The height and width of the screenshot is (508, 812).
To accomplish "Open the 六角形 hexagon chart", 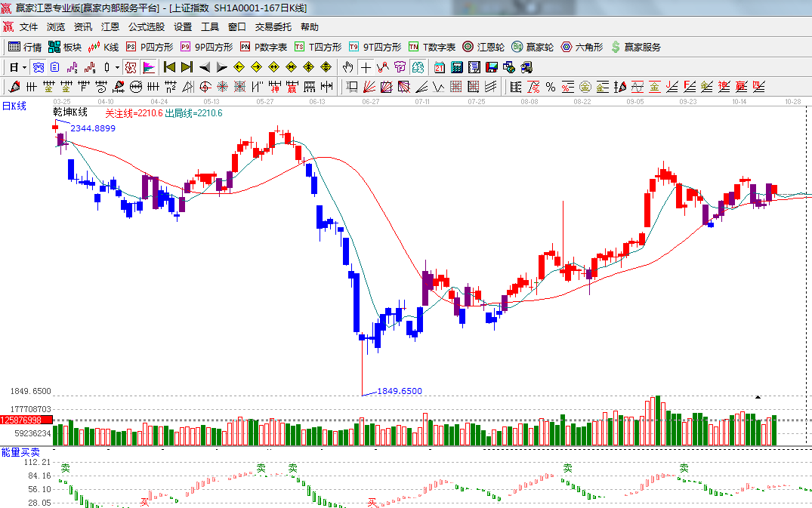I will 582,47.
